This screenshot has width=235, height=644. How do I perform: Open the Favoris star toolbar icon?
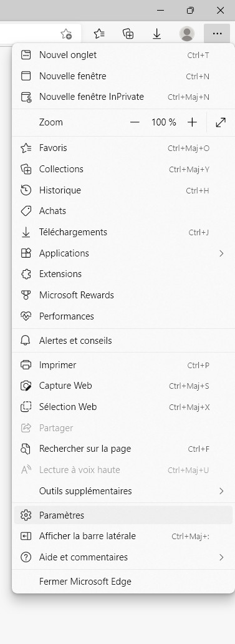pos(99,34)
